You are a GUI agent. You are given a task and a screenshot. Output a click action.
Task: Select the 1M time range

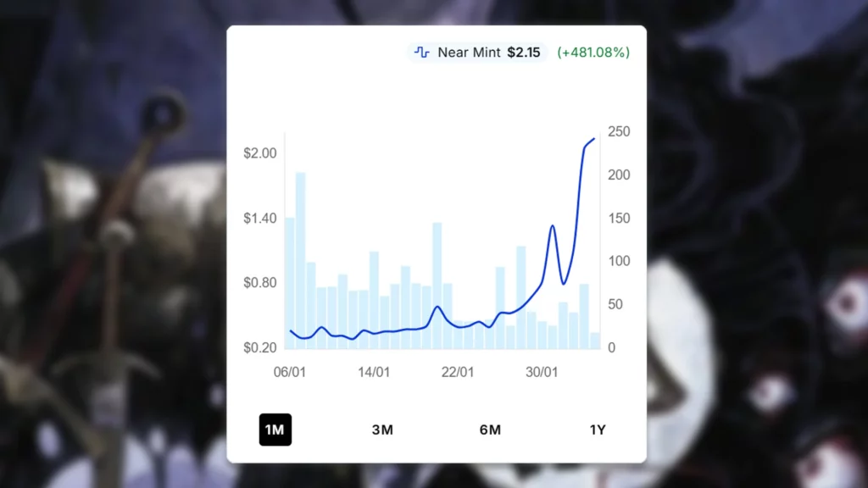click(x=275, y=430)
